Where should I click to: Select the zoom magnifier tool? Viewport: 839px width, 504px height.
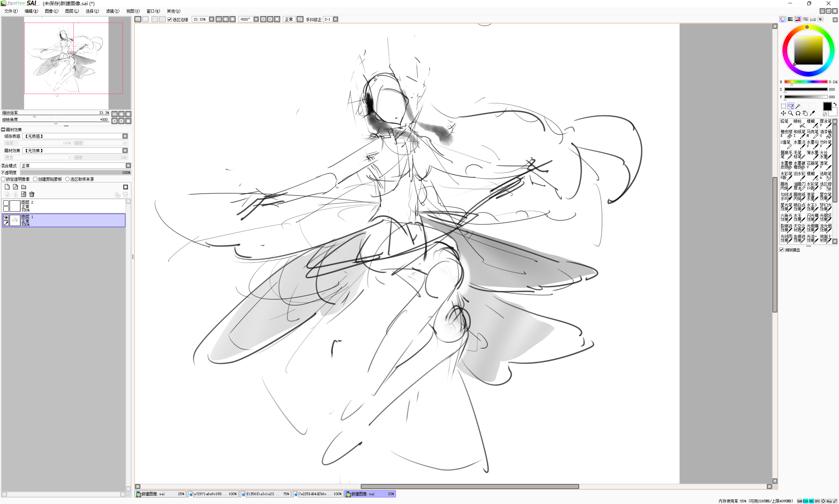pyautogui.click(x=791, y=113)
